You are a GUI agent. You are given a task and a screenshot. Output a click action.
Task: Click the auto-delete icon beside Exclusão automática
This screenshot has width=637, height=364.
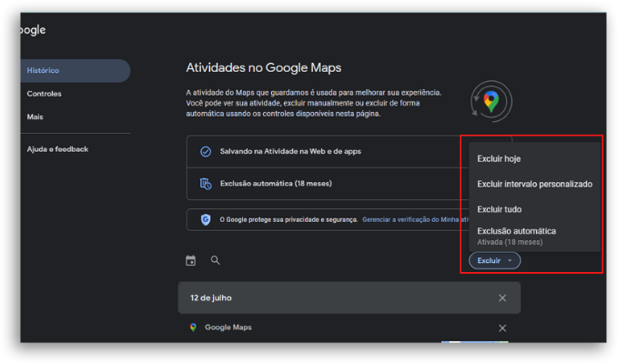[206, 184]
